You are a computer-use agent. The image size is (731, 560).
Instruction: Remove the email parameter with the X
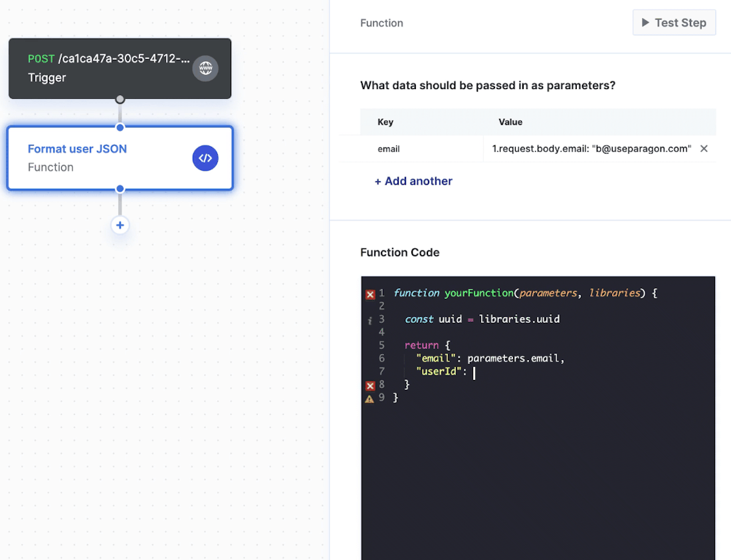pyautogui.click(x=704, y=148)
